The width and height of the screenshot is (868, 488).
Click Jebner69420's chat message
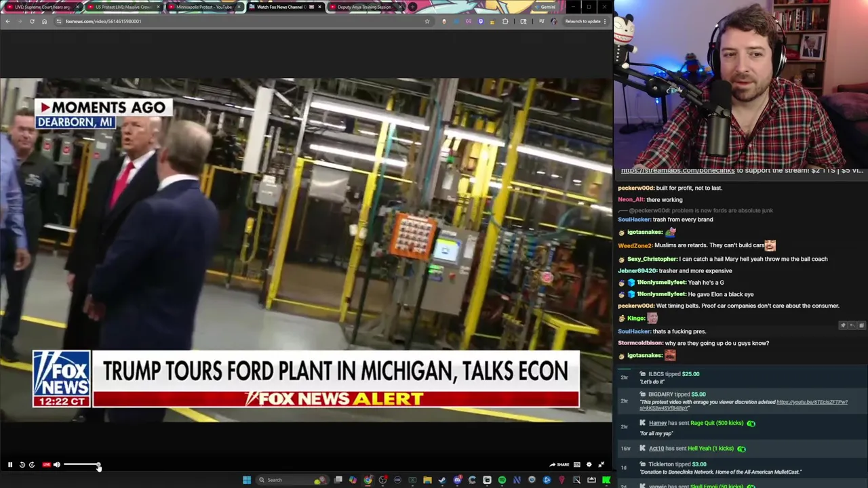675,270
